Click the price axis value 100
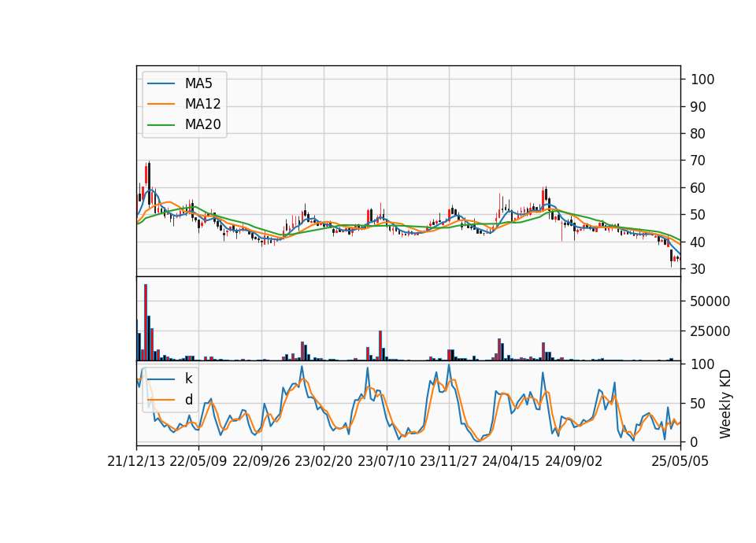The height and width of the screenshot is (543, 756). click(702, 79)
